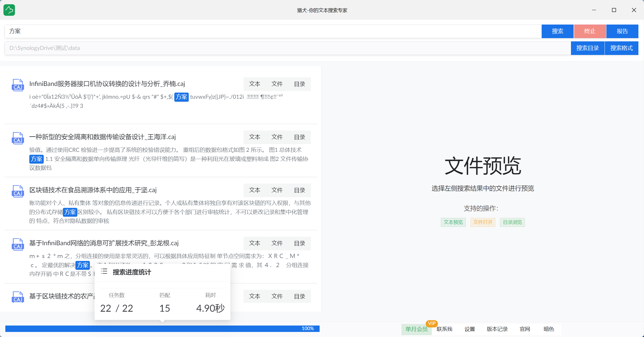Screen dimensions: 644x337
Task: Click the green 目录浏览 tag
Action: click(512, 222)
